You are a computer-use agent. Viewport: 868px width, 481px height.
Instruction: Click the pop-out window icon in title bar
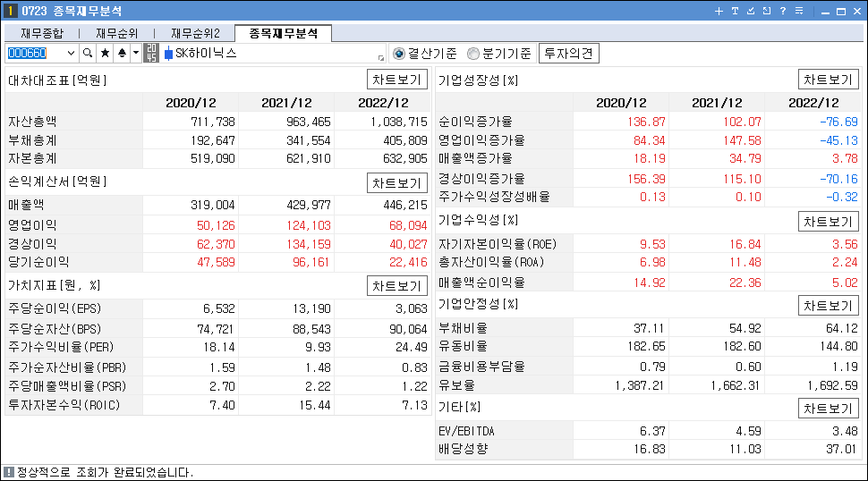pos(767,11)
